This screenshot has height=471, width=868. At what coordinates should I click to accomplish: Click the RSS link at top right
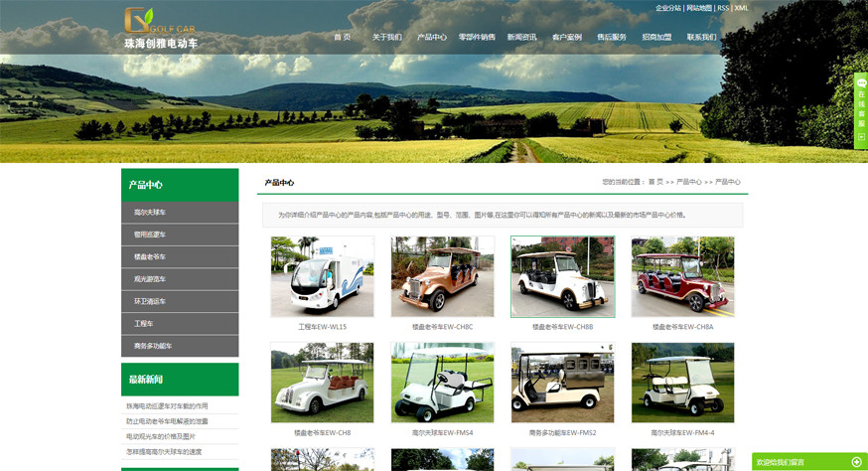(x=723, y=8)
